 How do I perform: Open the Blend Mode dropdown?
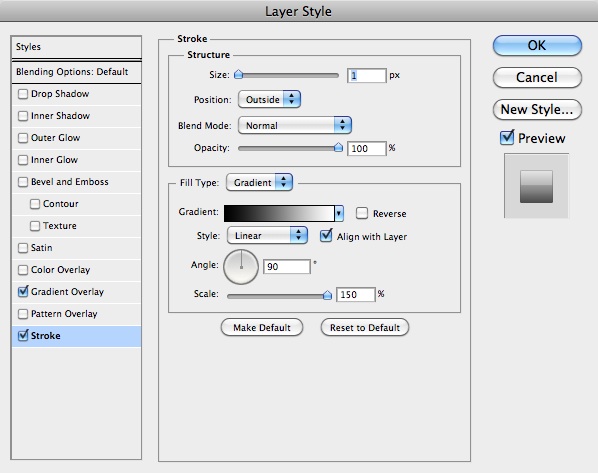point(294,125)
